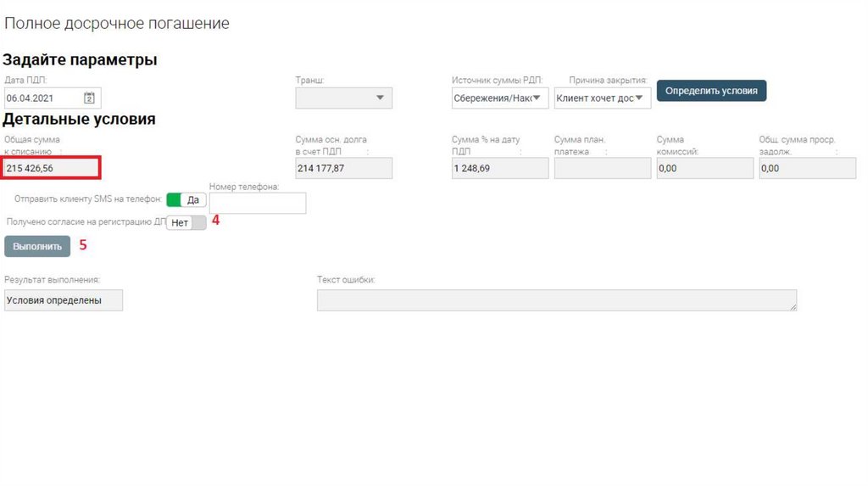The height and width of the screenshot is (487, 868).
Task: Click the Сумма % на дату ПДП field
Action: (x=499, y=168)
